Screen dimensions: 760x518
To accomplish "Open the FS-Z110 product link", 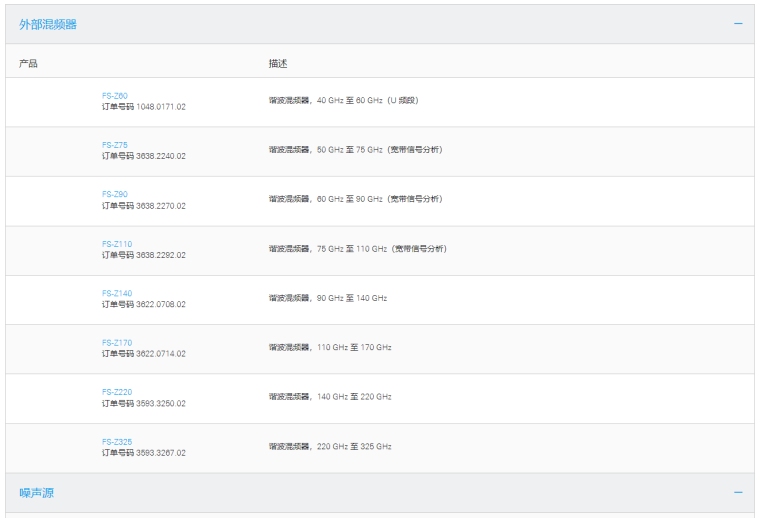I will click(116, 244).
